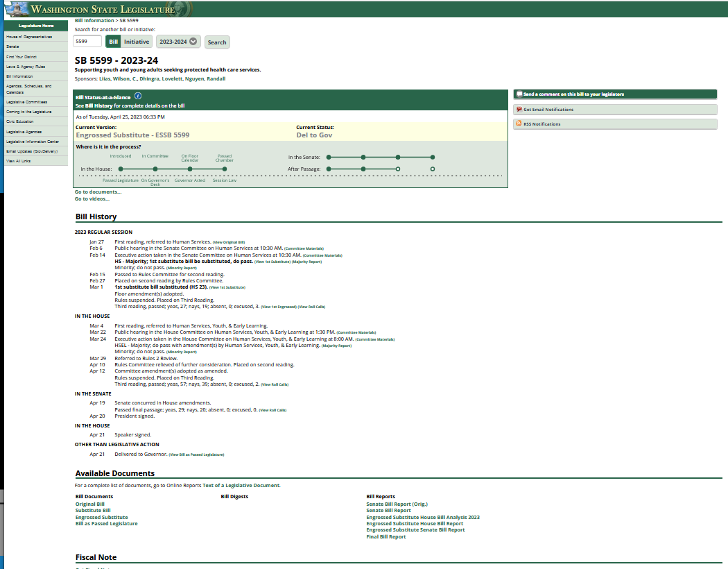Image resolution: width=728 pixels, height=569 pixels.
Task: Switch search type to Initiative
Action: (137, 42)
